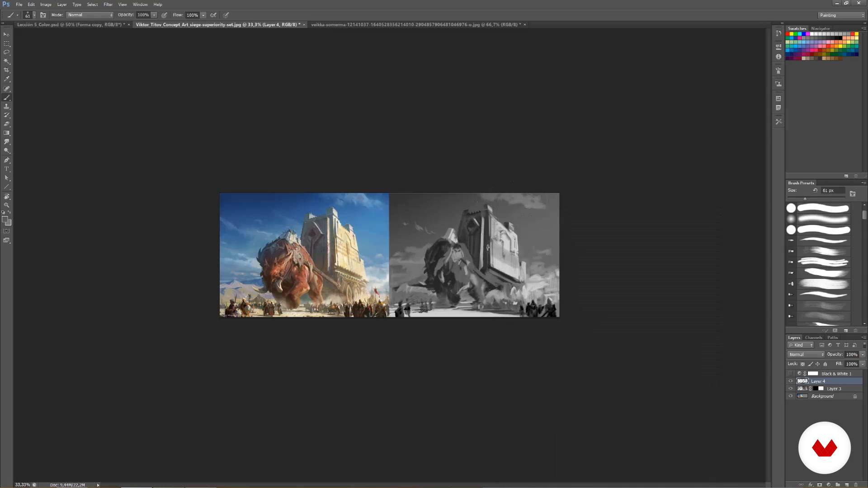Hide Layer 3 visibility eye
The height and width of the screenshot is (488, 868).
tap(791, 389)
